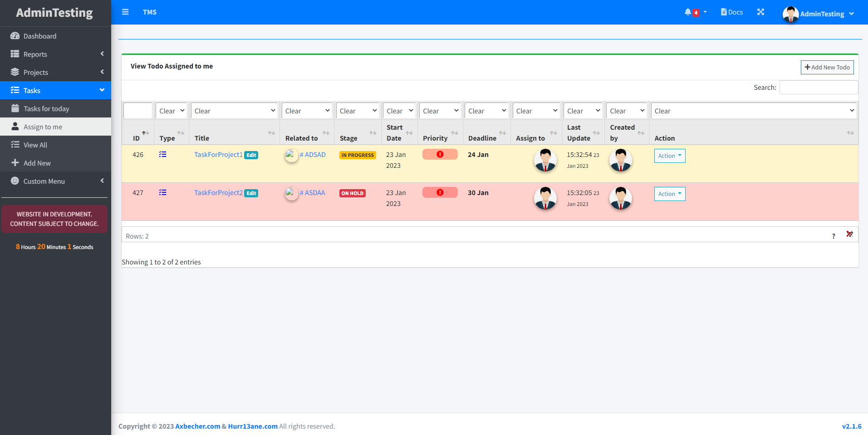The image size is (868, 435).
Task: Click the hamburger sidebar toggle icon
Action: [x=125, y=12]
